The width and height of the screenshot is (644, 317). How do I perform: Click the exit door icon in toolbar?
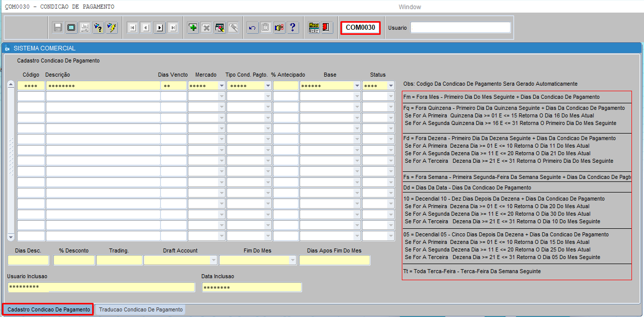327,28
